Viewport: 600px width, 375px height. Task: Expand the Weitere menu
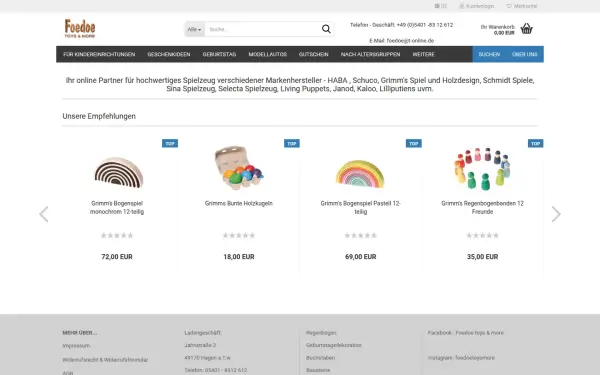(x=423, y=54)
